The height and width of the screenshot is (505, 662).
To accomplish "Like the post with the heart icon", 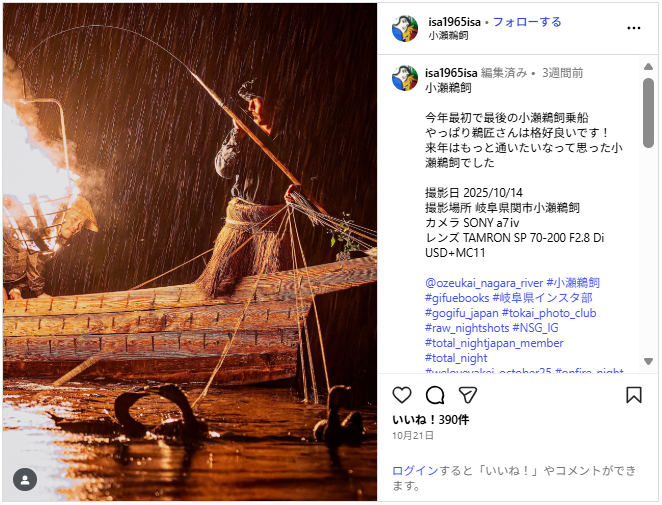I will click(402, 395).
